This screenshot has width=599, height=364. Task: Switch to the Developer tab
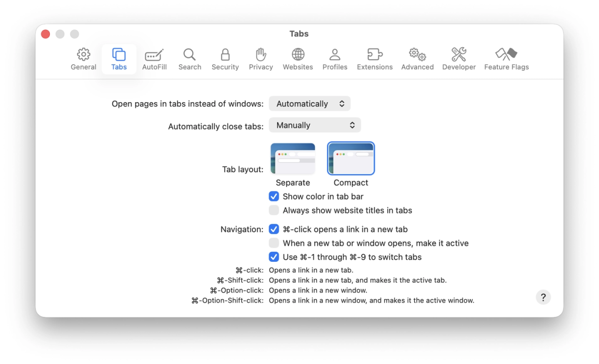click(459, 59)
